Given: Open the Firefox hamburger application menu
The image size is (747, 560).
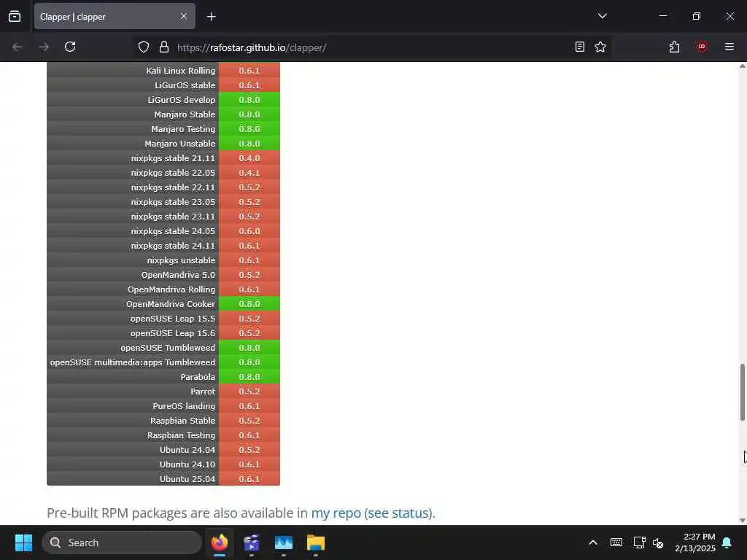Looking at the screenshot, I should click(729, 47).
